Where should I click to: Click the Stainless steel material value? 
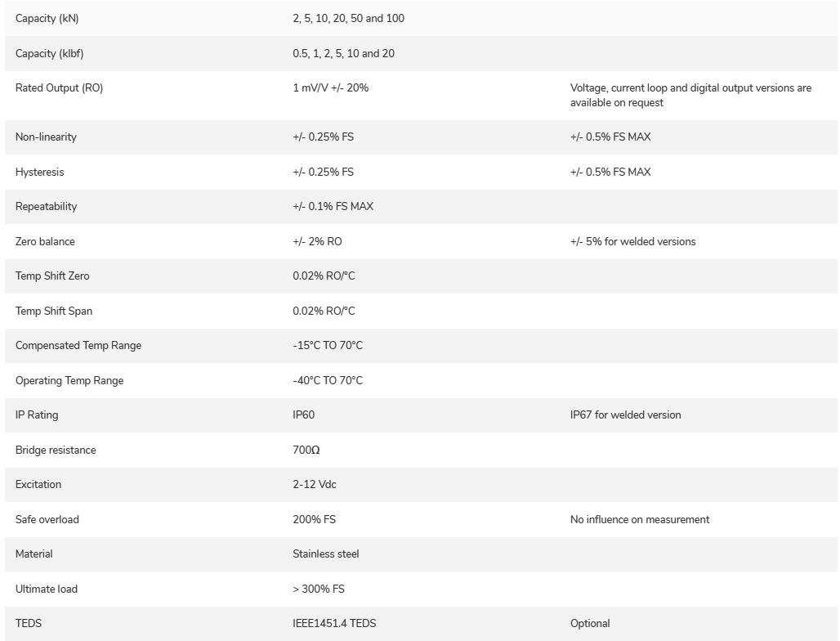326,554
